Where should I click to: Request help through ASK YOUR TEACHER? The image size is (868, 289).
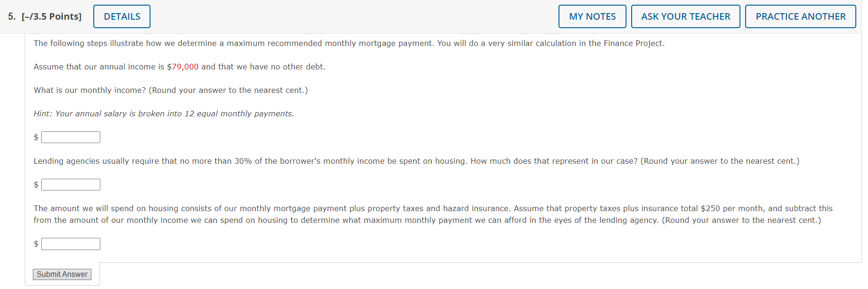pos(685,16)
